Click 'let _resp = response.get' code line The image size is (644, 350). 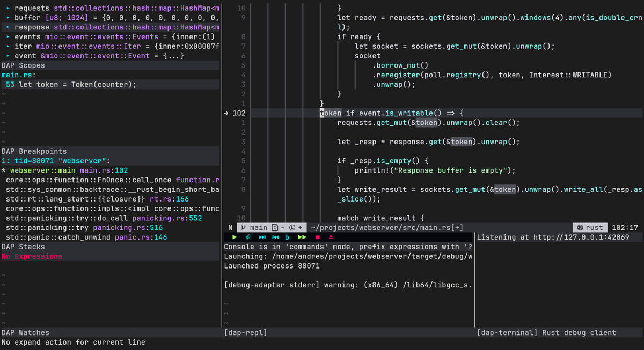(x=429, y=142)
